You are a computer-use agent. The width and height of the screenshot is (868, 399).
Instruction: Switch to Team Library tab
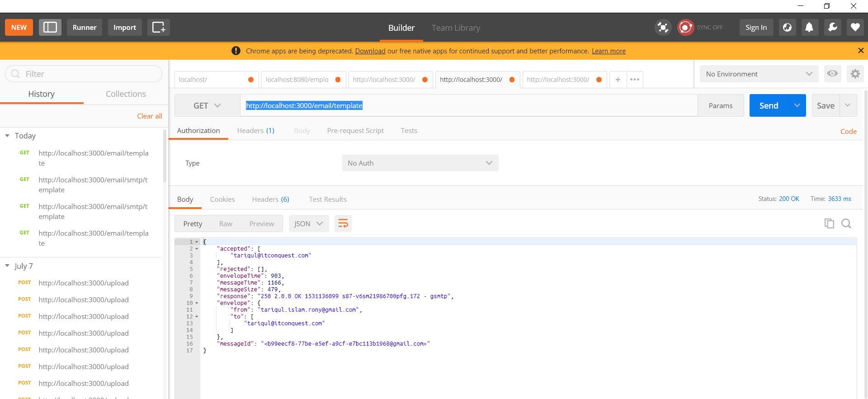[456, 28]
